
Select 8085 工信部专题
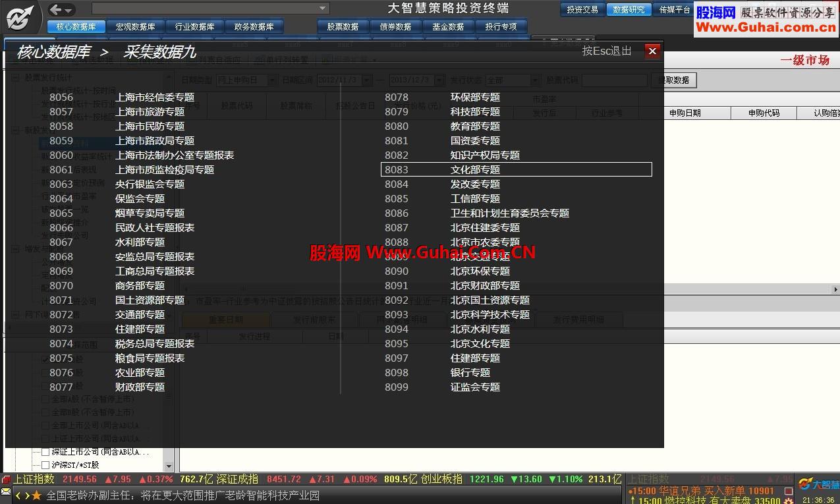443,198
